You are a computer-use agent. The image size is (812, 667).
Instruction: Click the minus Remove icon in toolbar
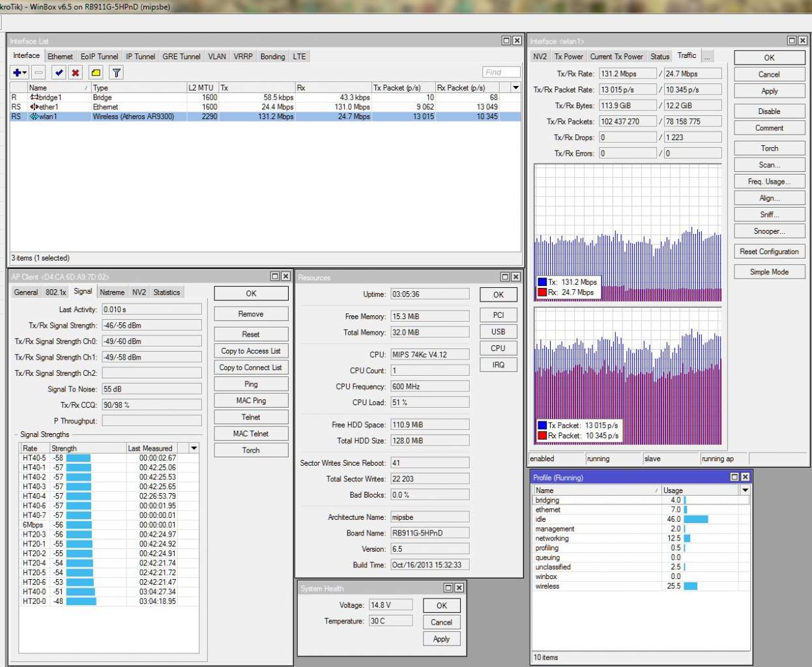(39, 73)
